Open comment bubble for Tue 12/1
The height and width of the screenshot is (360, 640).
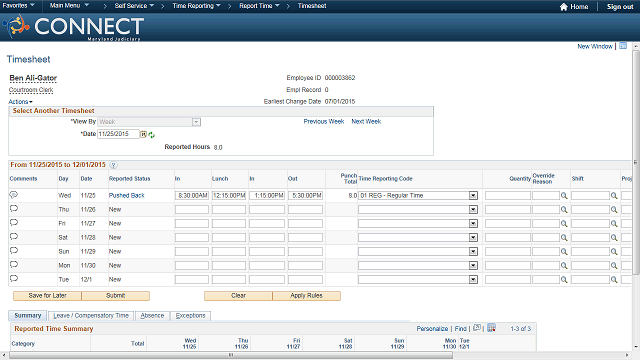click(14, 278)
